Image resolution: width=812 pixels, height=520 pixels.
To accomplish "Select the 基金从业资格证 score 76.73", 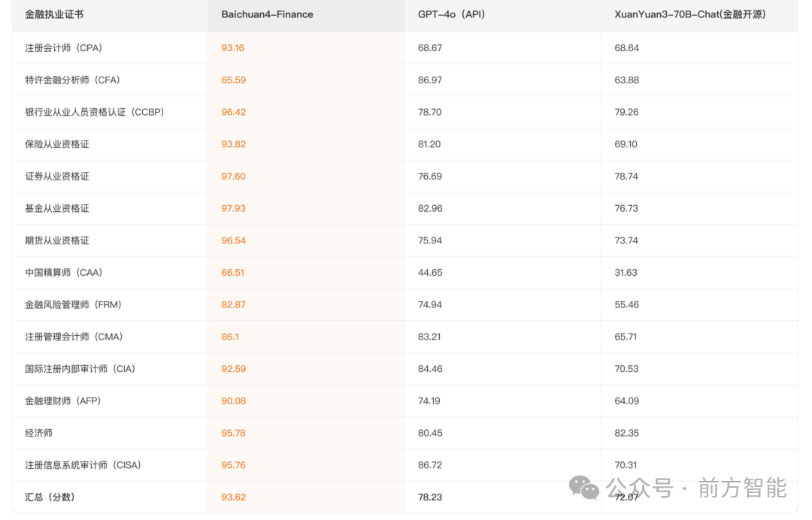I will click(626, 208).
